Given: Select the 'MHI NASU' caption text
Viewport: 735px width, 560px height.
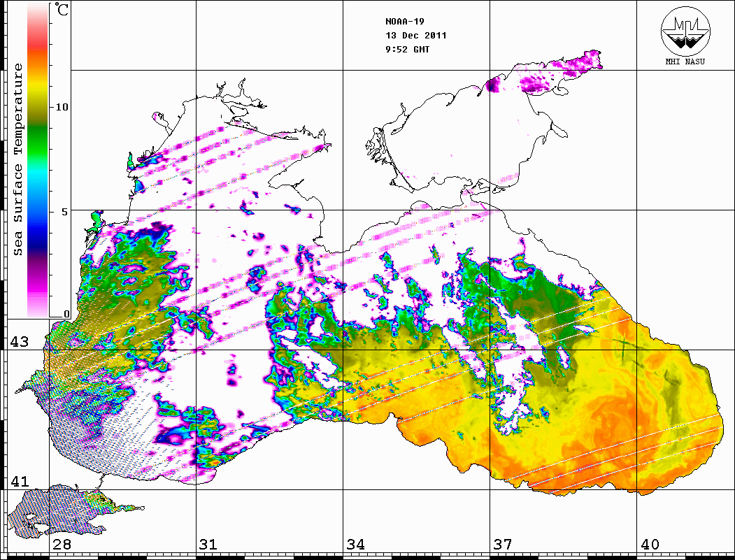Looking at the screenshot, I should 685,62.
